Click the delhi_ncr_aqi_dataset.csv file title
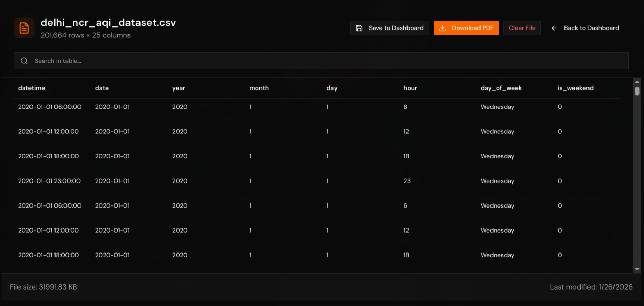The width and height of the screenshot is (644, 306). tap(108, 23)
